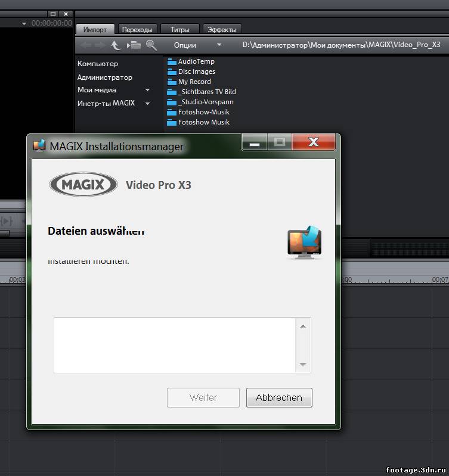Expand the Инстр-ты MAGIX dropdown arrow
The image size is (449, 476).
(x=148, y=104)
